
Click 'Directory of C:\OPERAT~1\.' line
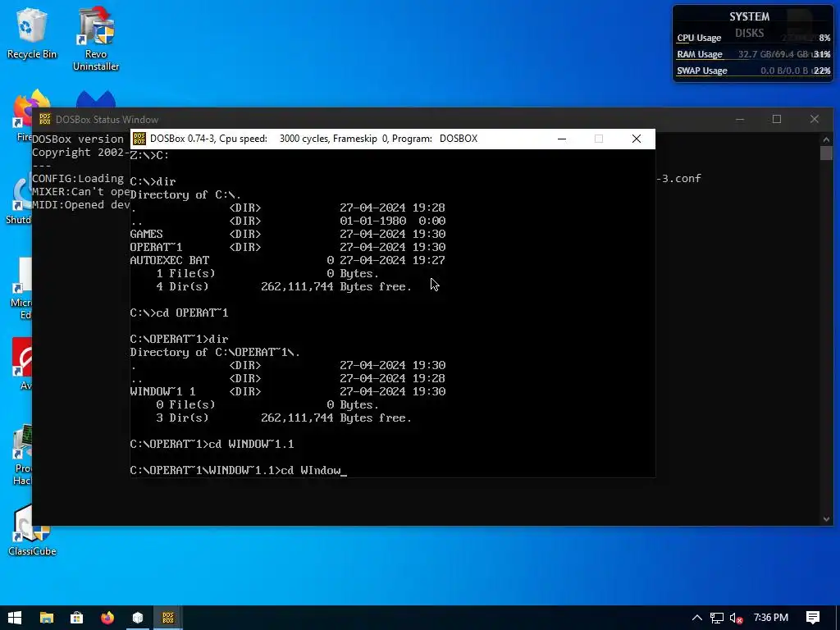pos(215,353)
